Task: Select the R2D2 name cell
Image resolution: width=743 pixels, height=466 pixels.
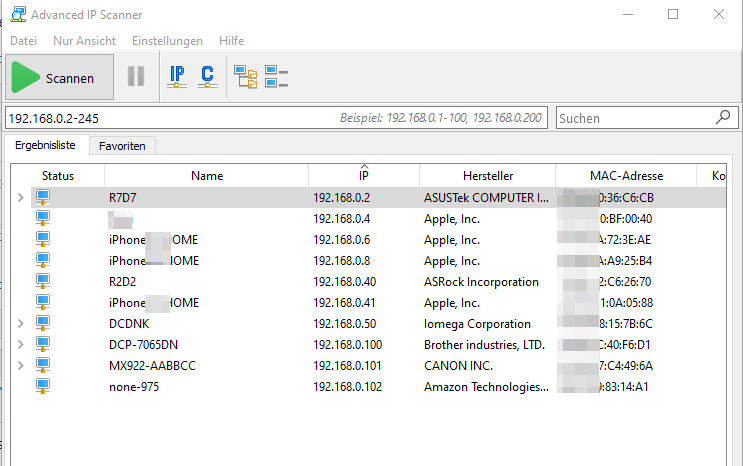Action: point(122,282)
